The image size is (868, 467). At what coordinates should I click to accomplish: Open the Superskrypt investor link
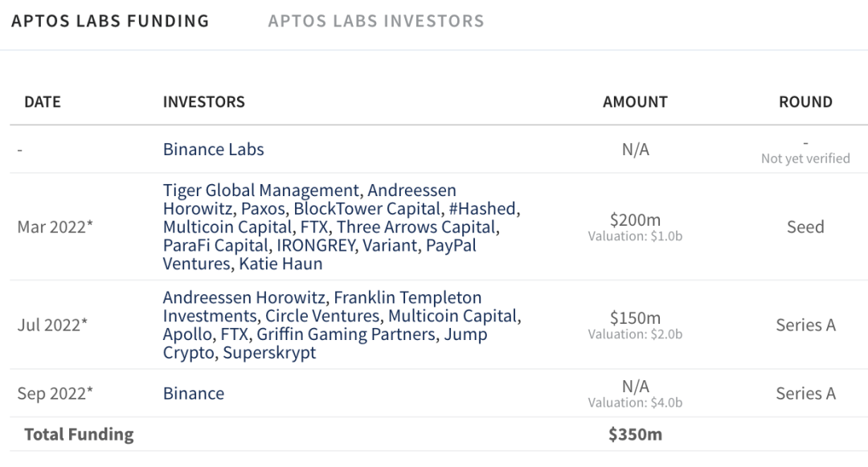269,353
